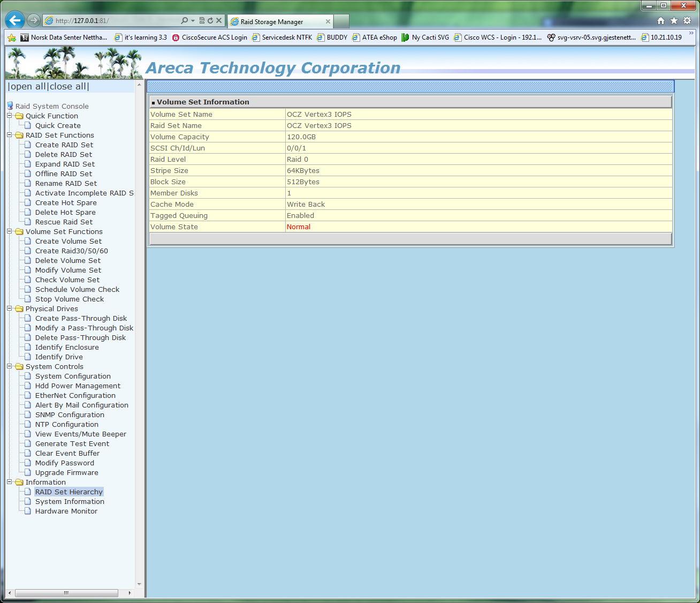Click the Physical Drives folder icon
Viewport: 700px width, 603px height.
click(x=19, y=308)
